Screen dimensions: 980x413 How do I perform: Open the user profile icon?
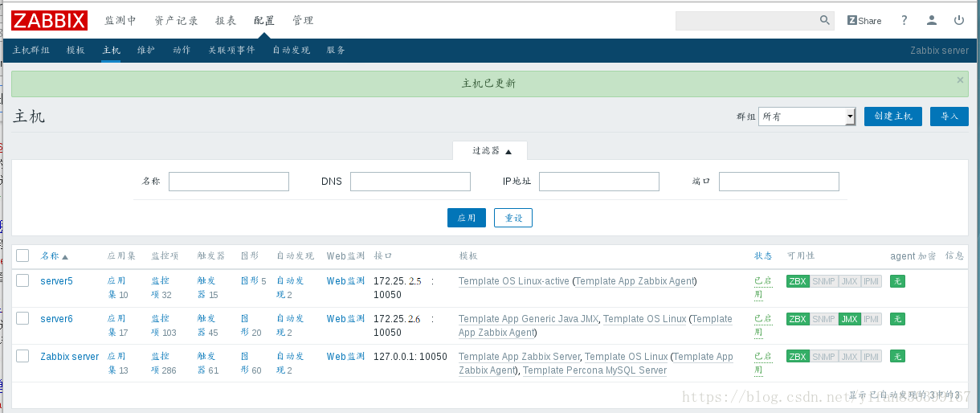click(932, 20)
